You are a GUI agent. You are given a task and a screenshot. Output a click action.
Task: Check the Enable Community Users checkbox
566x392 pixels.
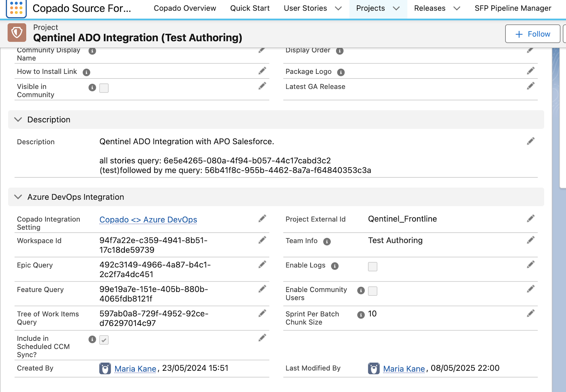(372, 291)
